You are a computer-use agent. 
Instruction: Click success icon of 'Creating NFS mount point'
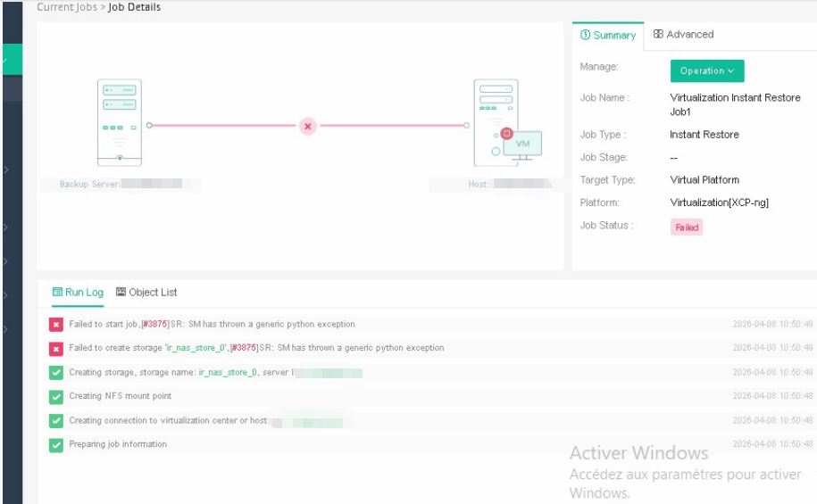[55, 397]
